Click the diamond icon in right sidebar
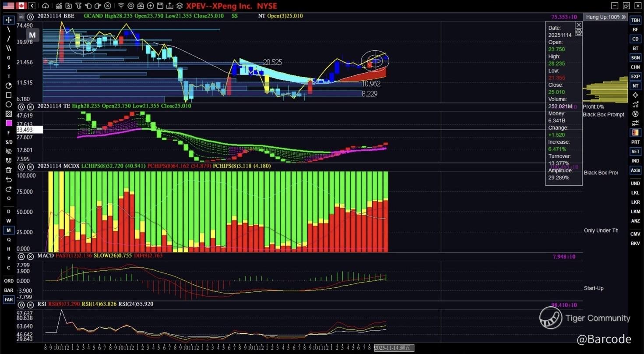644x354 pixels. click(635, 95)
